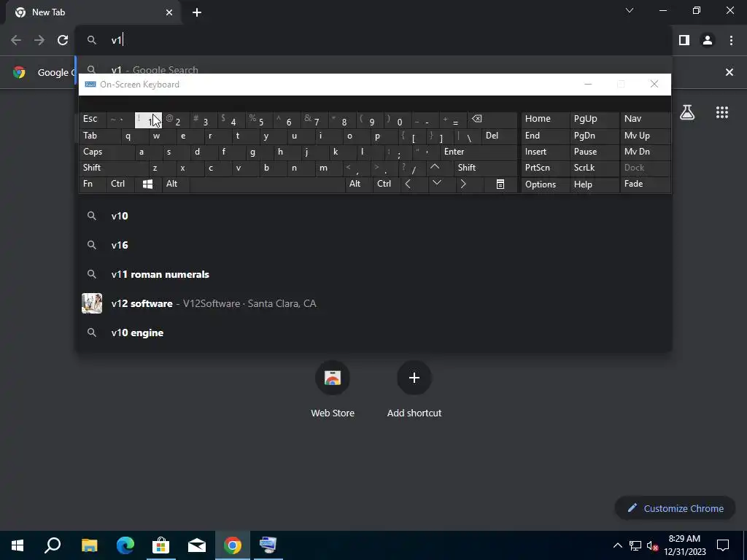Click the Enter key on the keyboard
The height and width of the screenshot is (560, 747).
coord(479,152)
